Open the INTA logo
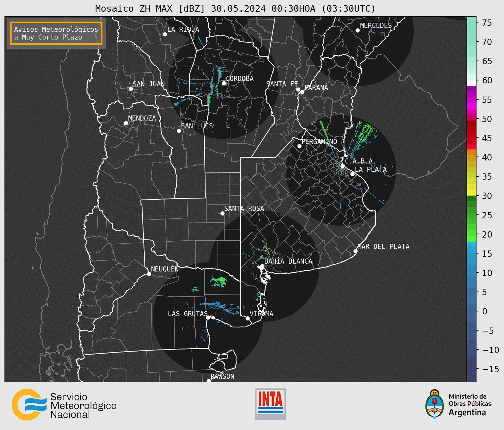This screenshot has height=430, width=504. 270,404
